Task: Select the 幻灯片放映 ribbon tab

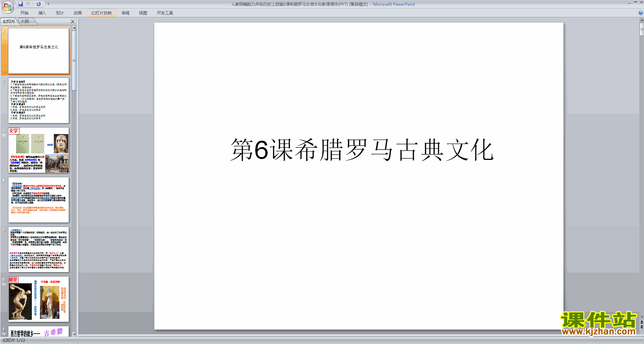Action: (x=102, y=13)
